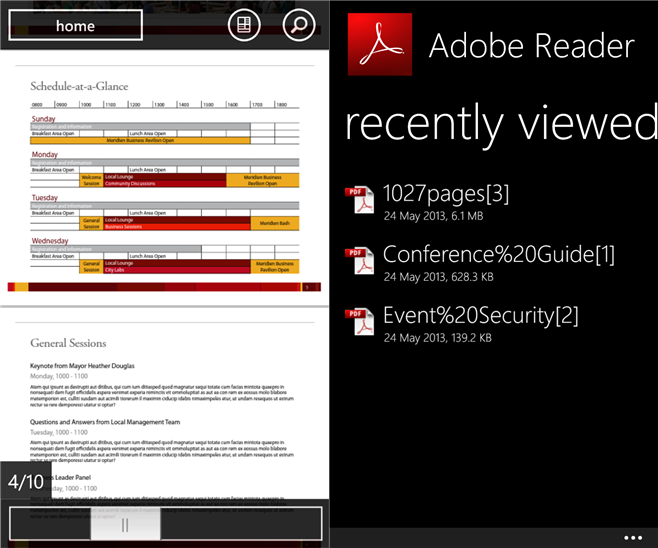Viewport: 658px width, 548px height.
Task: Click the Adobe Reader title text
Action: [532, 45]
